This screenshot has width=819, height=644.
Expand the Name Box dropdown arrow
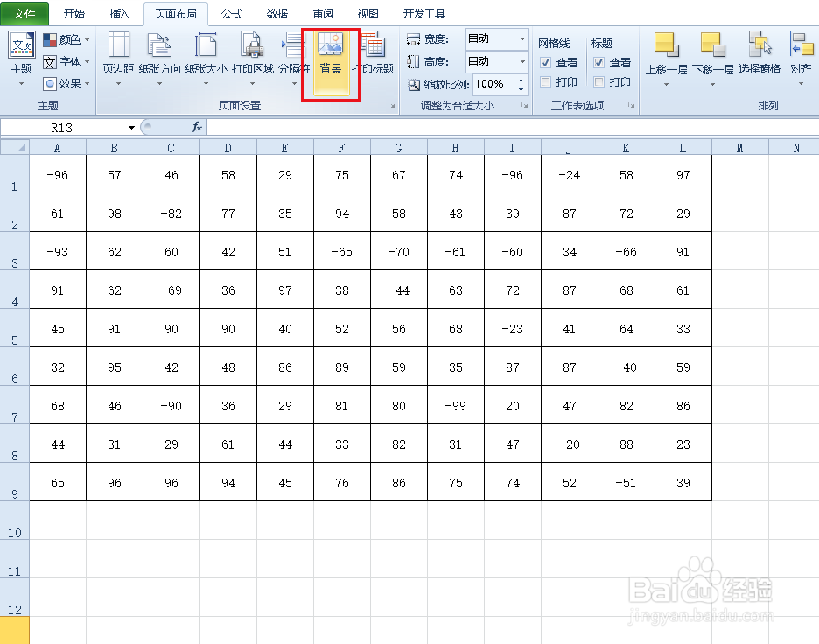pyautogui.click(x=131, y=128)
